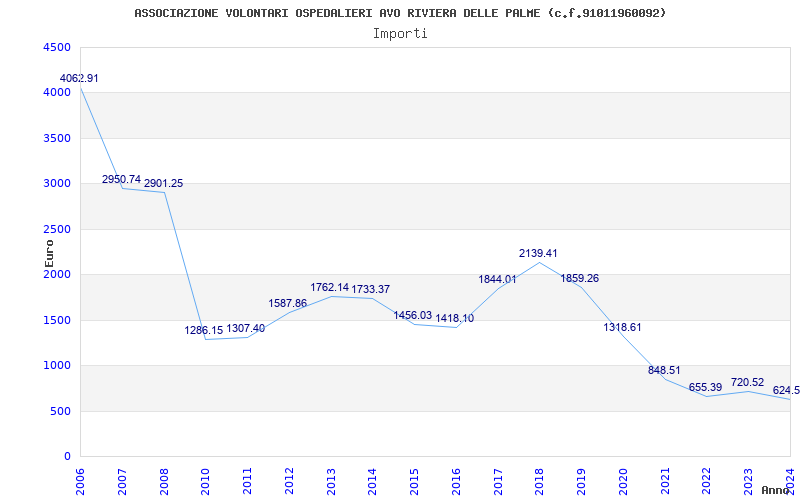800x500 pixels.
Task: Select data label 1762.14
Action: 330,287
